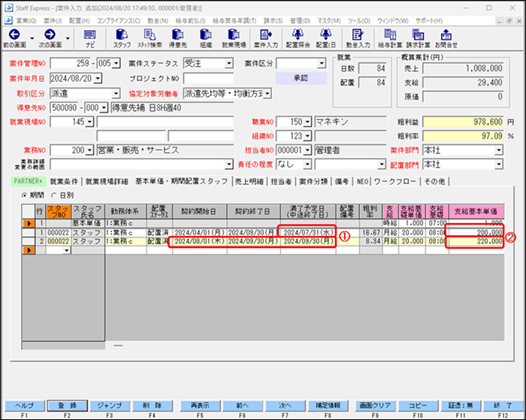
Task: Switch to the PARTNER+ tab
Action: click(29, 181)
